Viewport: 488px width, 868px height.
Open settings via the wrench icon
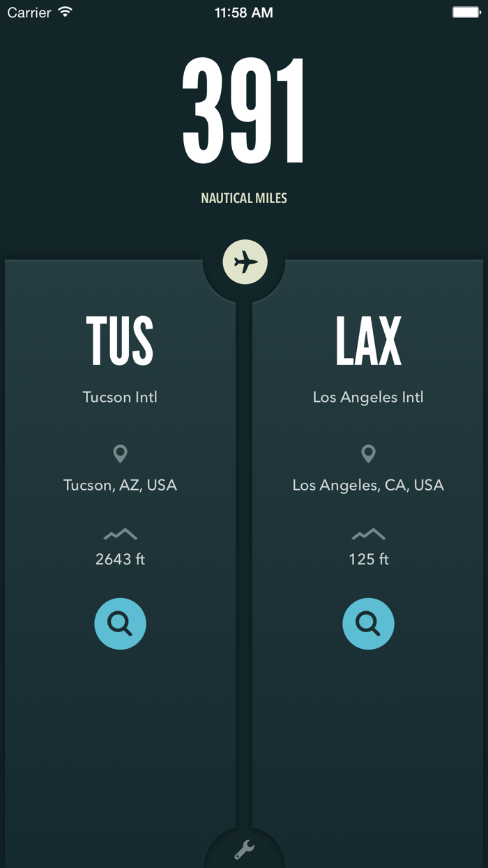[x=244, y=849]
